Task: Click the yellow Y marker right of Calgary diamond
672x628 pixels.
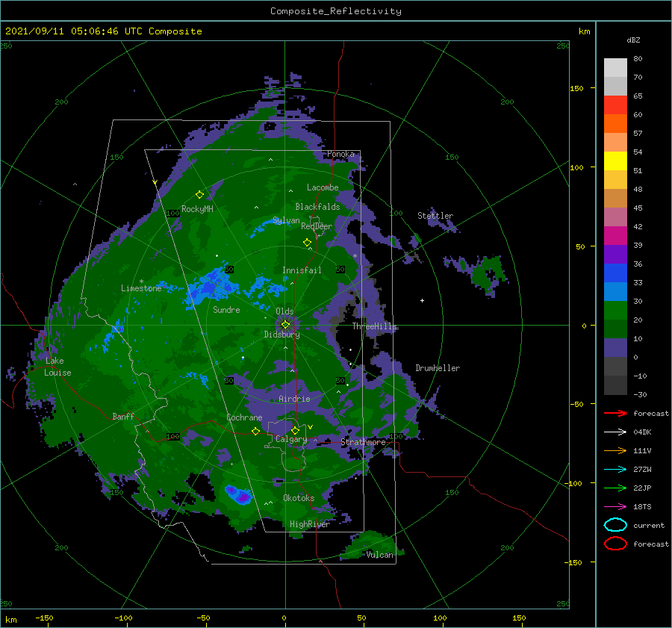Action: [x=311, y=427]
